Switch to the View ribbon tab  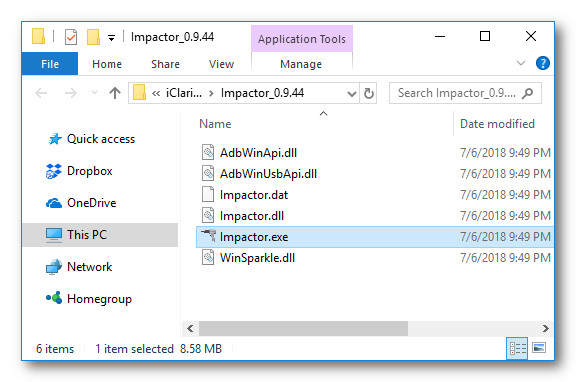pos(221,64)
